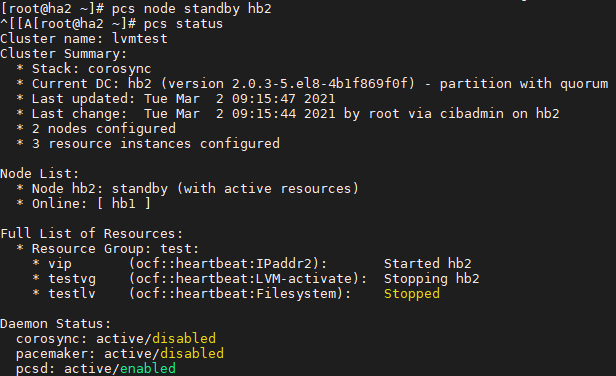Click the 'vip' resource name

tap(60, 264)
